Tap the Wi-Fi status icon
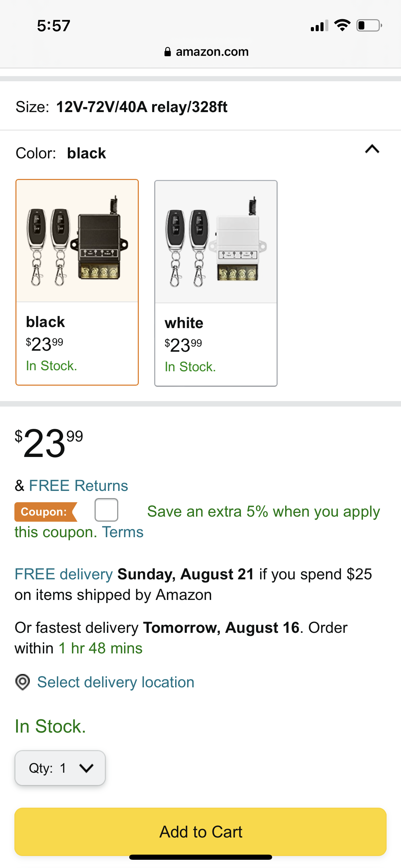Image resolution: width=401 pixels, height=868 pixels. coord(342,25)
